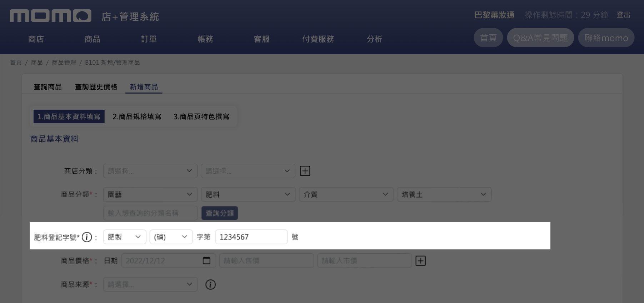This screenshot has height=303, width=644.
Task: Click the 2022/12/12 date field
Action: tap(169, 260)
